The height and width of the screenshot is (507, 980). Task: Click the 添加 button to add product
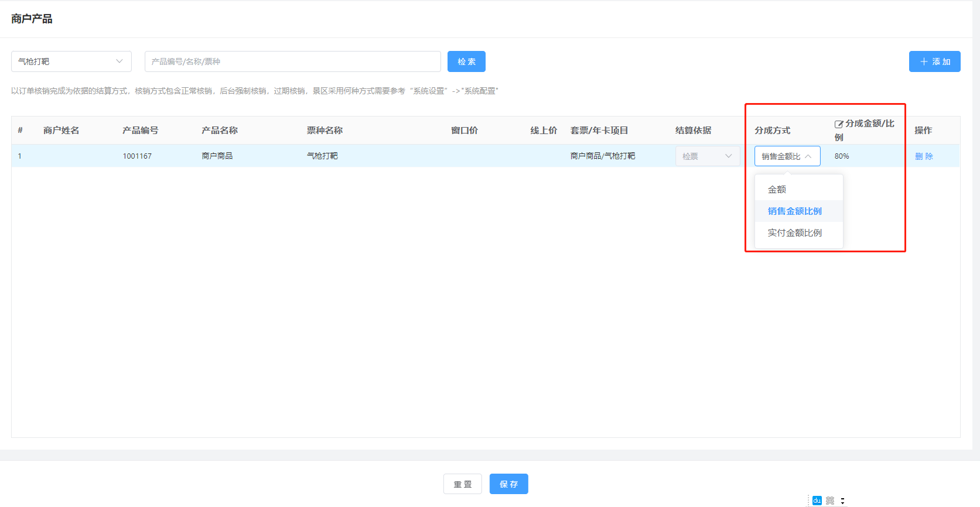[x=934, y=61]
